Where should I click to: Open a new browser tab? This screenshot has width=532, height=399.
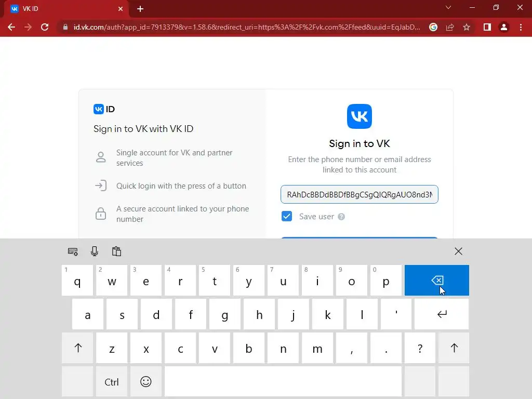140,9
